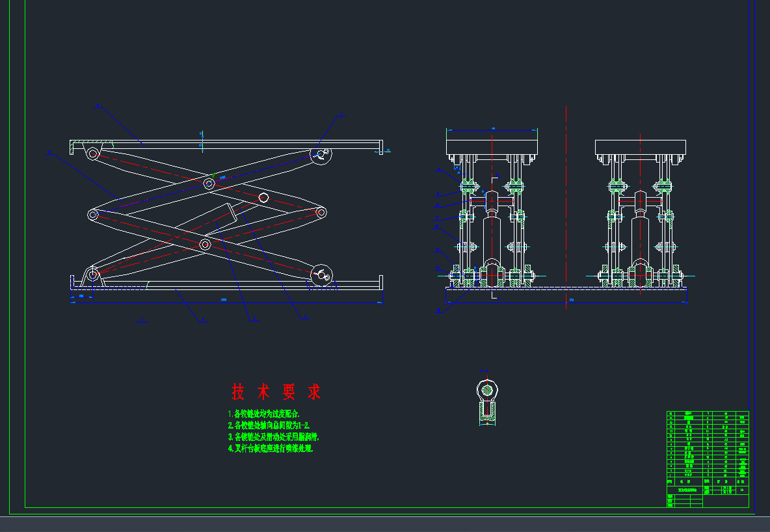Click the overall length dimension line below the side view
Screen dimensions: 770x532
click(x=224, y=301)
